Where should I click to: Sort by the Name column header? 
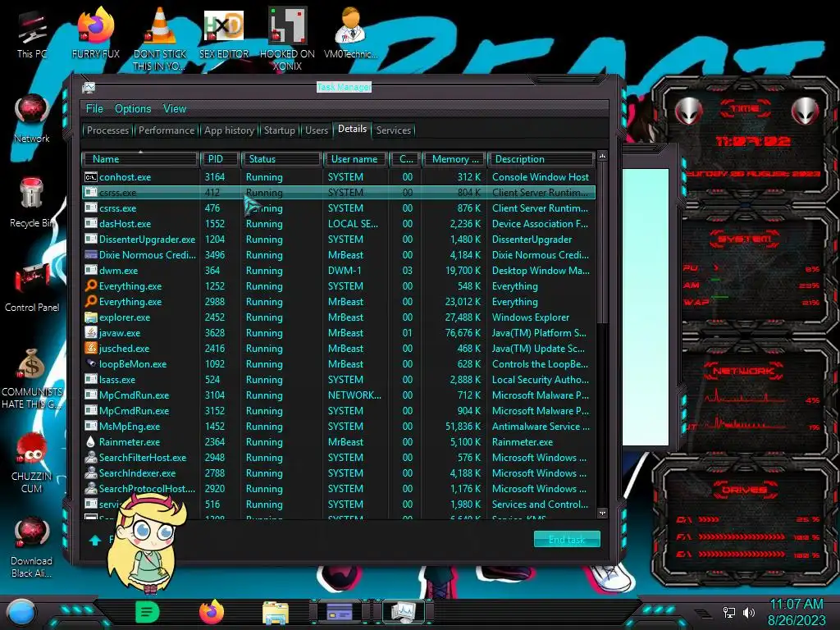pos(139,159)
